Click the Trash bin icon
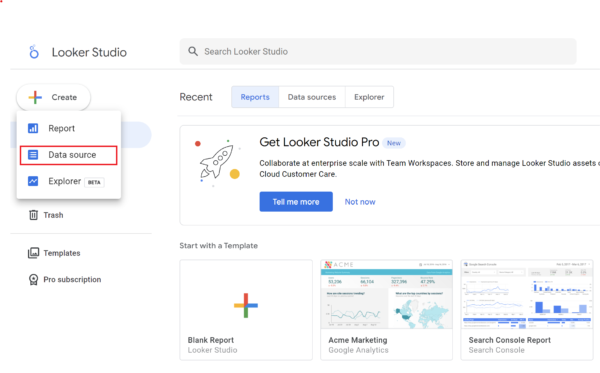This screenshot has height=373, width=600. click(34, 215)
